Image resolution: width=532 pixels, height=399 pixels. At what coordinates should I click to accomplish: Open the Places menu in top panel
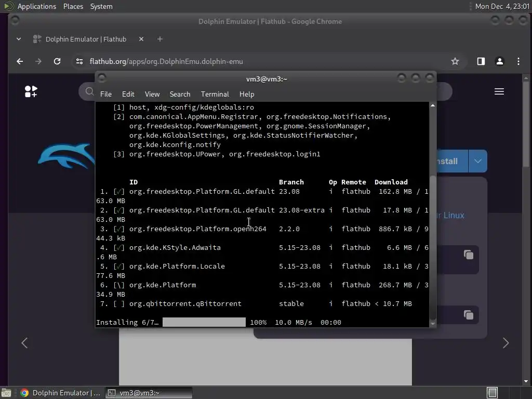(73, 6)
